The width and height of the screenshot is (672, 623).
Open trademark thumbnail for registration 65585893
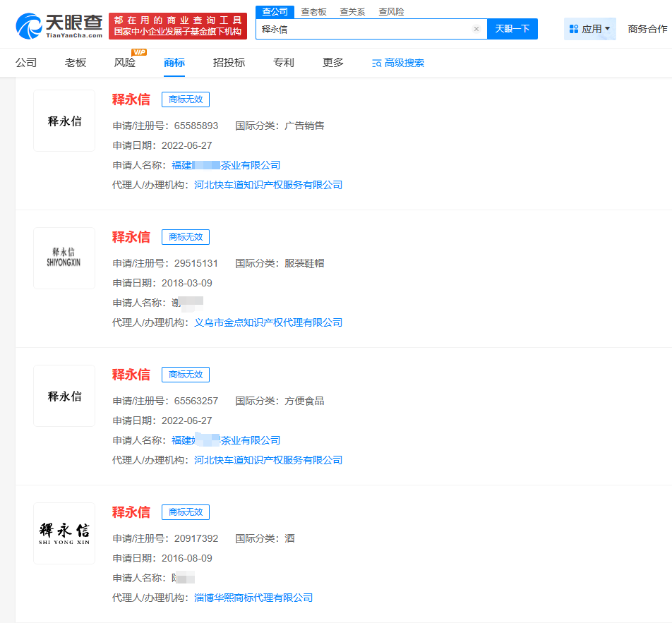[64, 121]
